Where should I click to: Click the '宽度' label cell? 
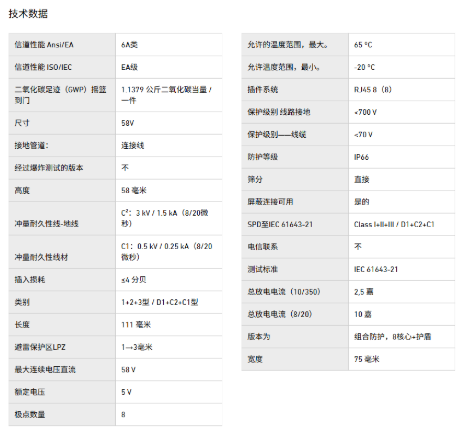295,359
